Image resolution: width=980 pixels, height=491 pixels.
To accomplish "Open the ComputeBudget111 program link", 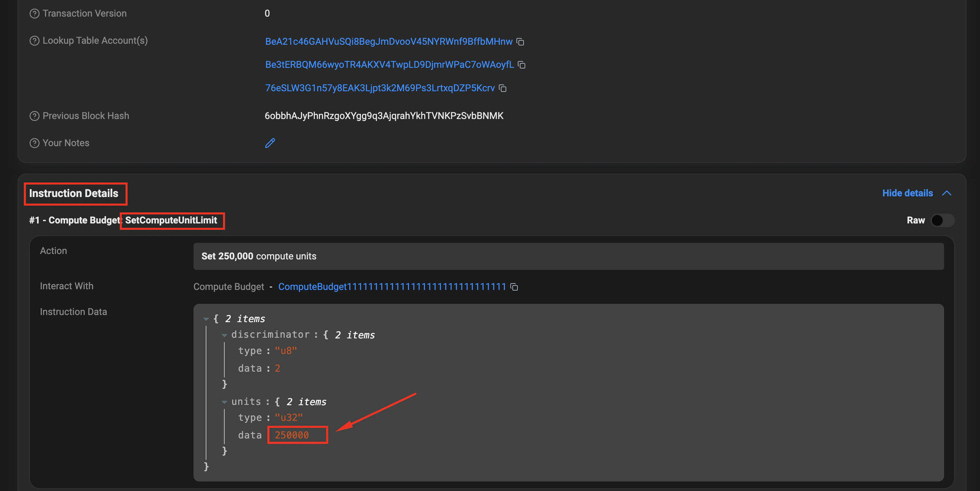I will click(x=392, y=287).
